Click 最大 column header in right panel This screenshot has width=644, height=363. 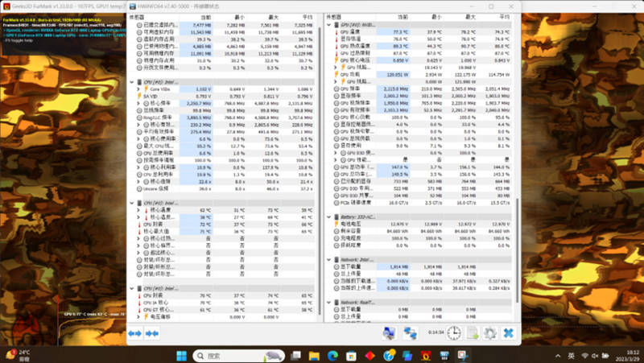tap(471, 17)
